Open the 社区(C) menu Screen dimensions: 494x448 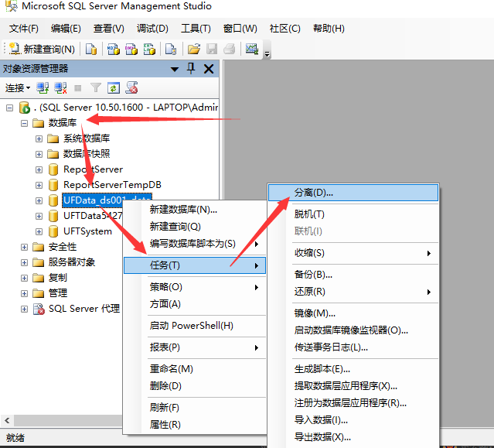tap(284, 29)
